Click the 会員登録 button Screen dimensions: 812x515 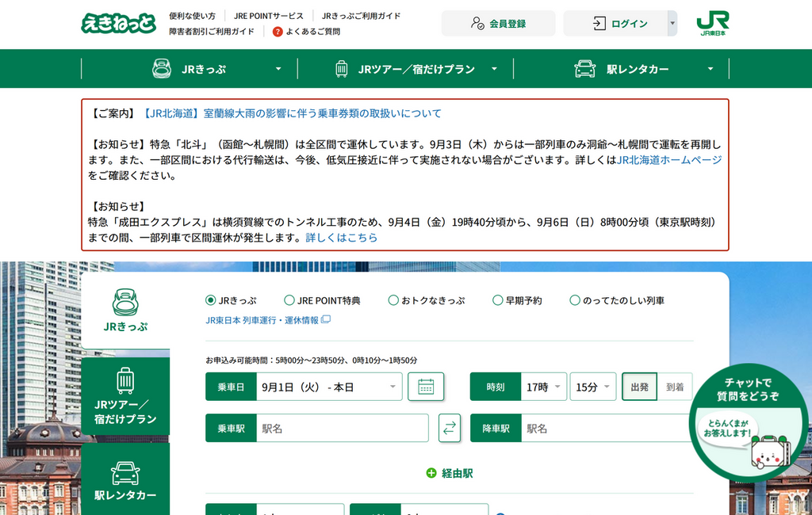pyautogui.click(x=498, y=23)
